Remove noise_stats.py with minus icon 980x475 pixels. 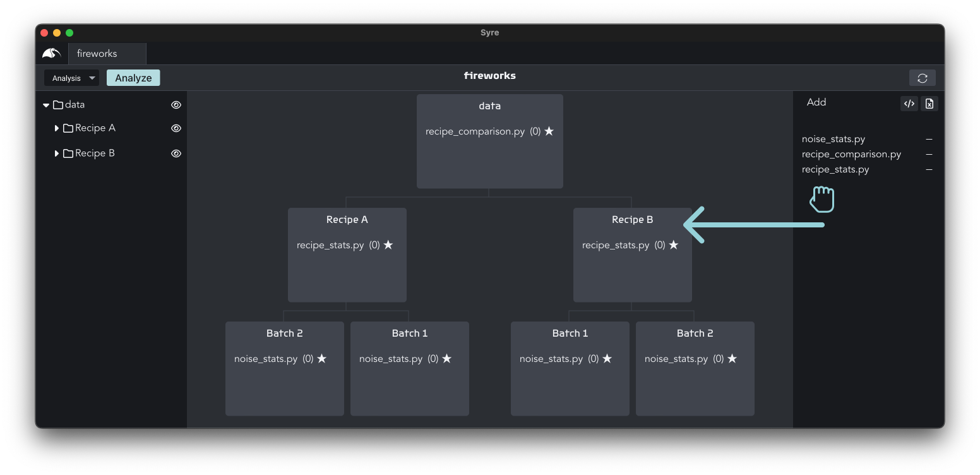point(929,139)
